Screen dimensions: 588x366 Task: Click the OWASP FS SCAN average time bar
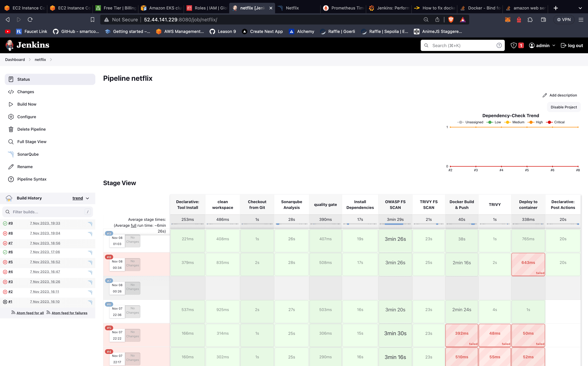395,224
